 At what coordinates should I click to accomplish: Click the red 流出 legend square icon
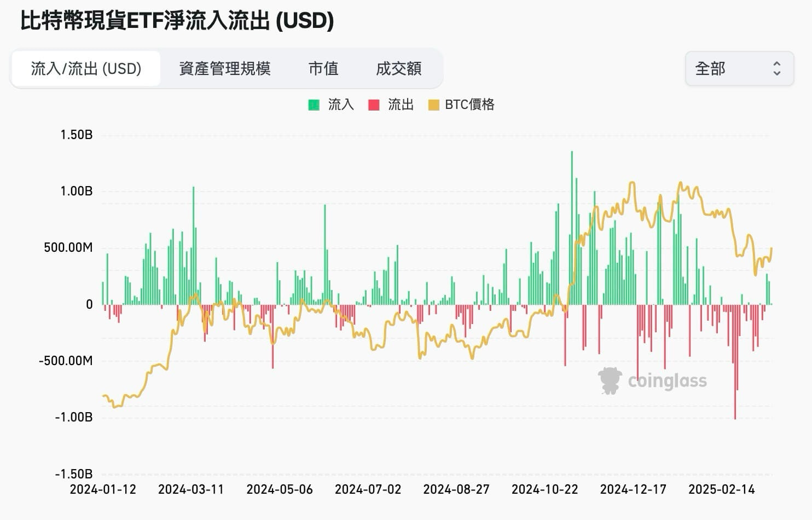click(x=374, y=104)
